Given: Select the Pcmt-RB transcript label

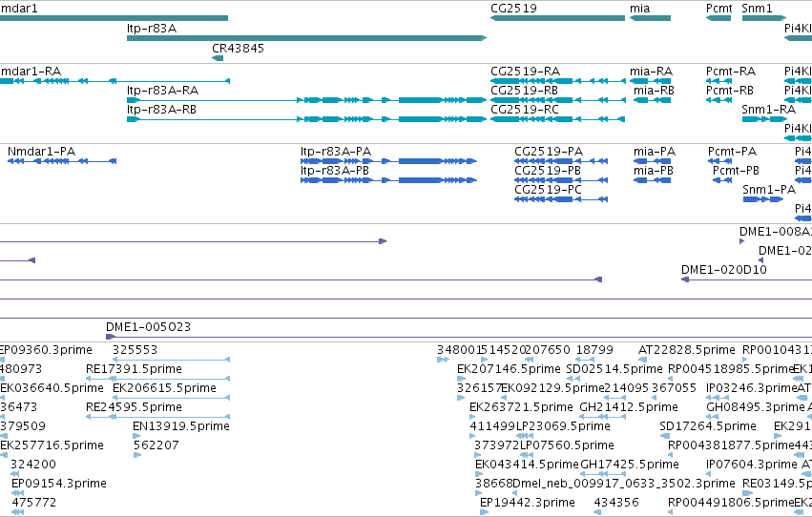Looking at the screenshot, I should click(x=730, y=91).
